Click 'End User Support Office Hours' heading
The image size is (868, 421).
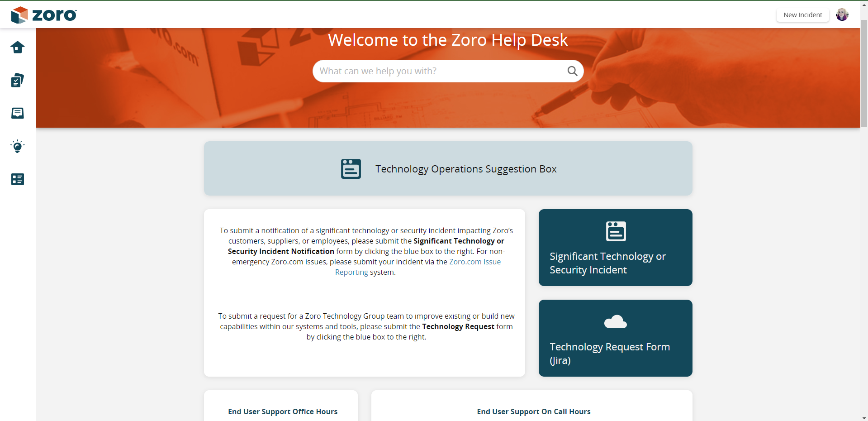[283, 411]
